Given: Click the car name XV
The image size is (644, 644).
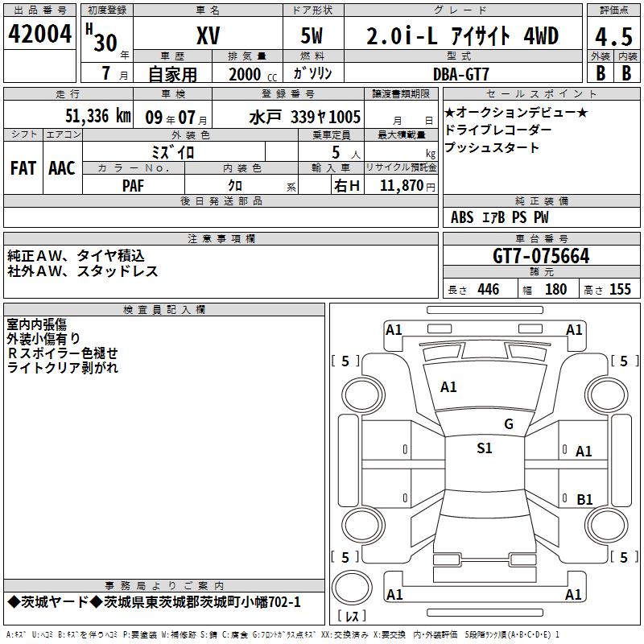Looking at the screenshot, I should click(208, 35).
